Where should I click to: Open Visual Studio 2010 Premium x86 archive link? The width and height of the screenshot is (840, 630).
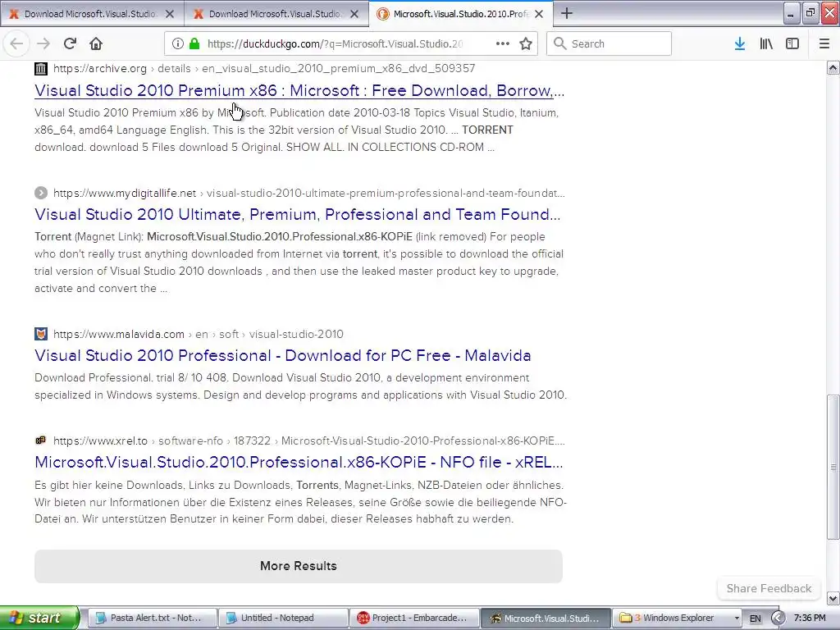pyautogui.click(x=299, y=90)
